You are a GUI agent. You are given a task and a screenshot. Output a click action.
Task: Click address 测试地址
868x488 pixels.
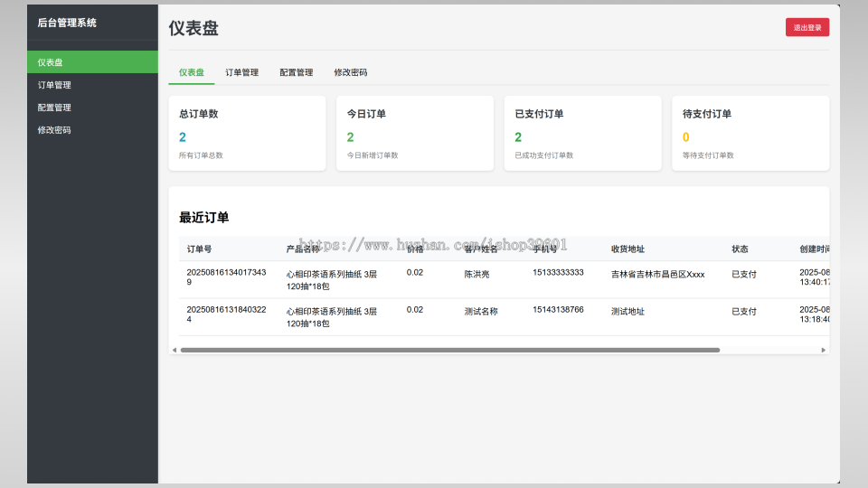coord(627,312)
